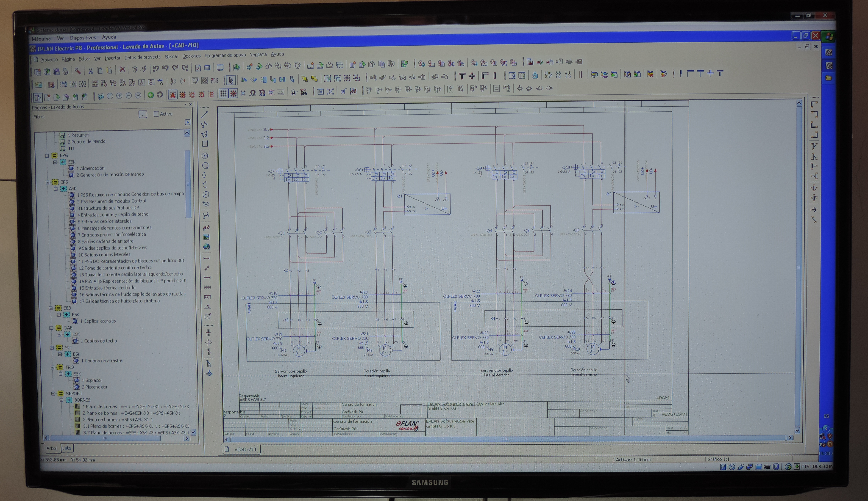Collapse the EVG tree node
The height and width of the screenshot is (501, 868).
tap(47, 156)
